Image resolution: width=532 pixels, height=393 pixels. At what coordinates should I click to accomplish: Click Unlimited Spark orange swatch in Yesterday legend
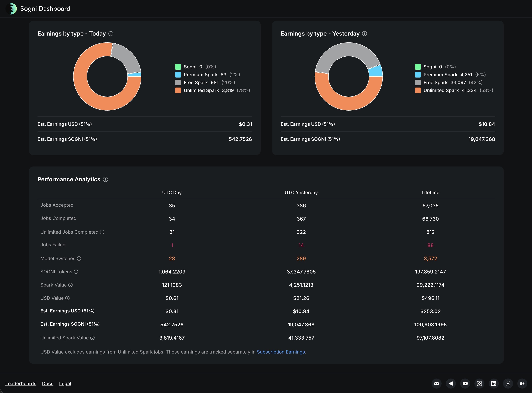pos(418,90)
